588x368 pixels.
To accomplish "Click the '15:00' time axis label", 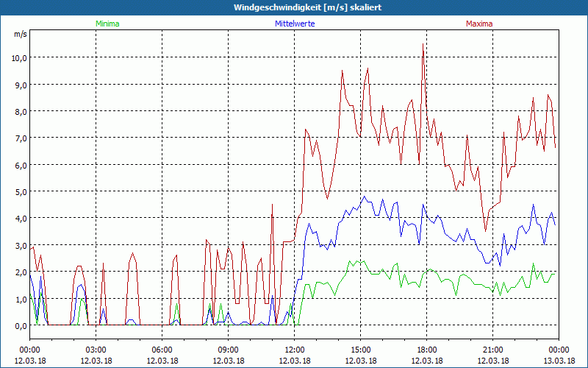I will 360,350.
